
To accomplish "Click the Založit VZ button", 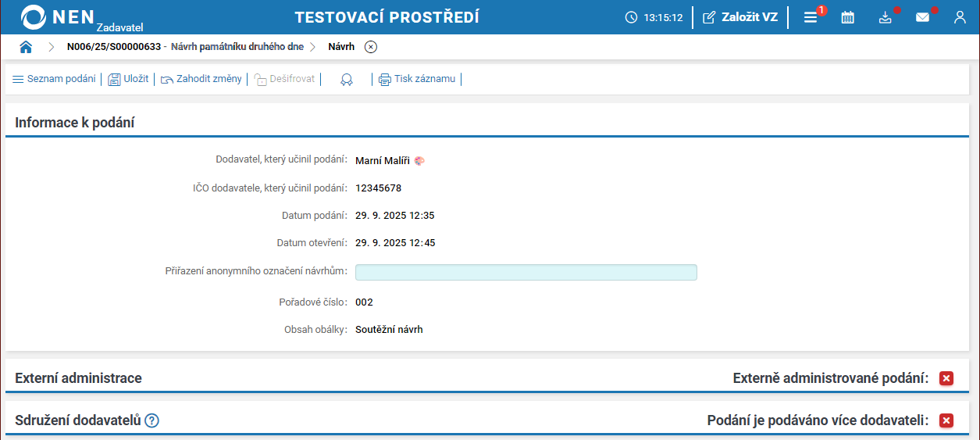I will point(740,17).
